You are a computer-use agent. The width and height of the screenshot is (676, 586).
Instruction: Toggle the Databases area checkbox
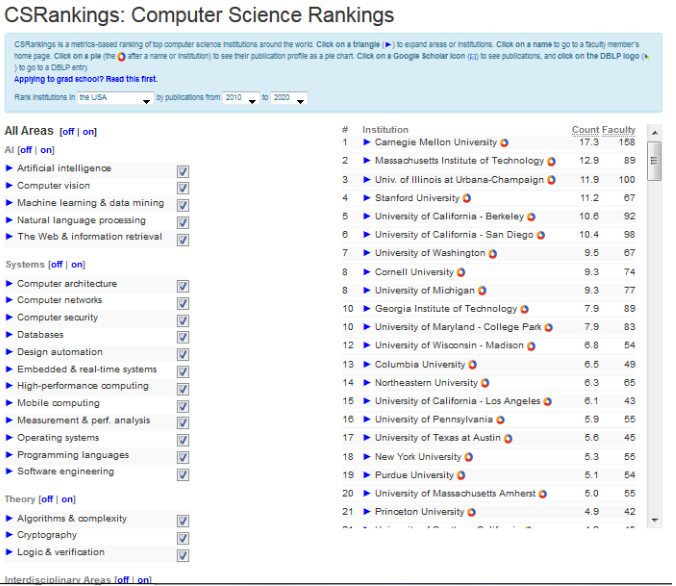click(182, 337)
